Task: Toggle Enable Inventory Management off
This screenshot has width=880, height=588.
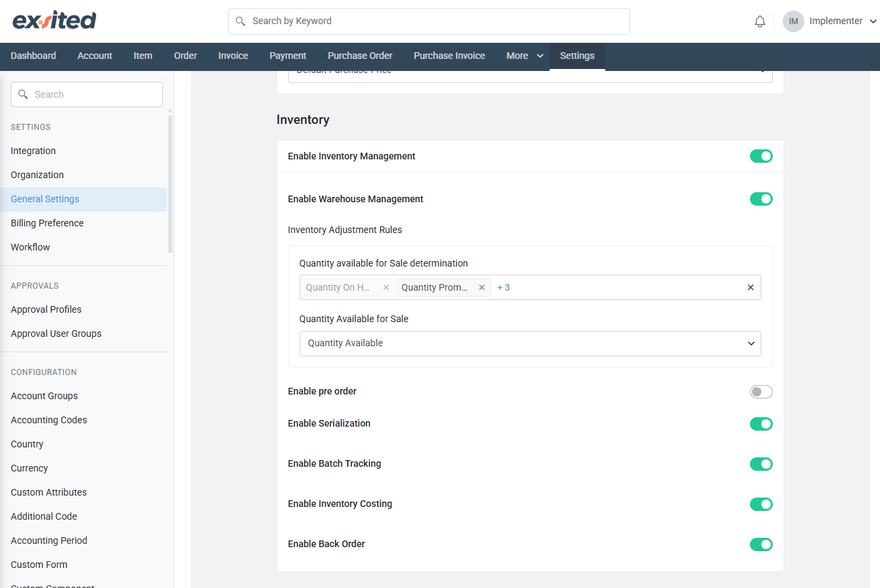Action: 761,156
